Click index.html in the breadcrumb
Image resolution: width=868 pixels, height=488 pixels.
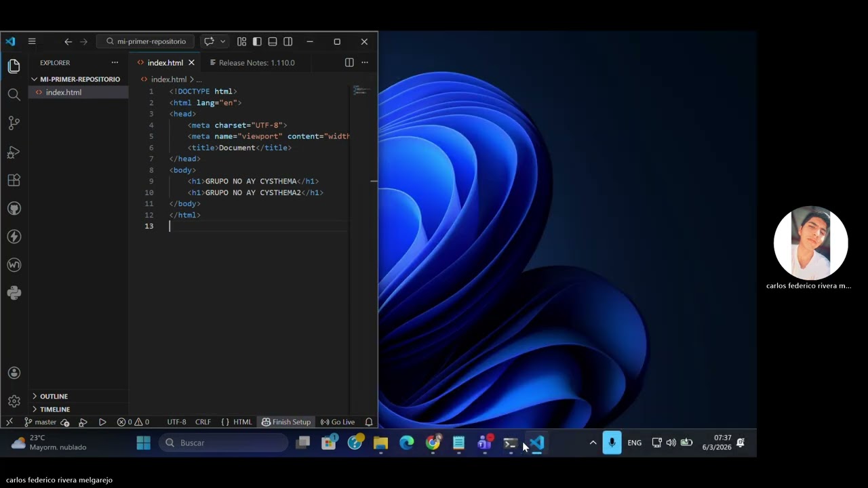(168, 79)
